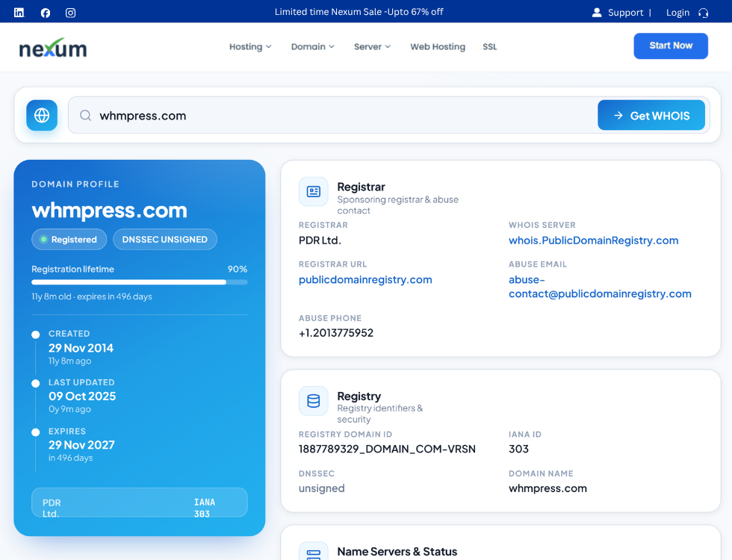
Task: Open the Nexum Sale promo banner text
Action: coord(359,12)
